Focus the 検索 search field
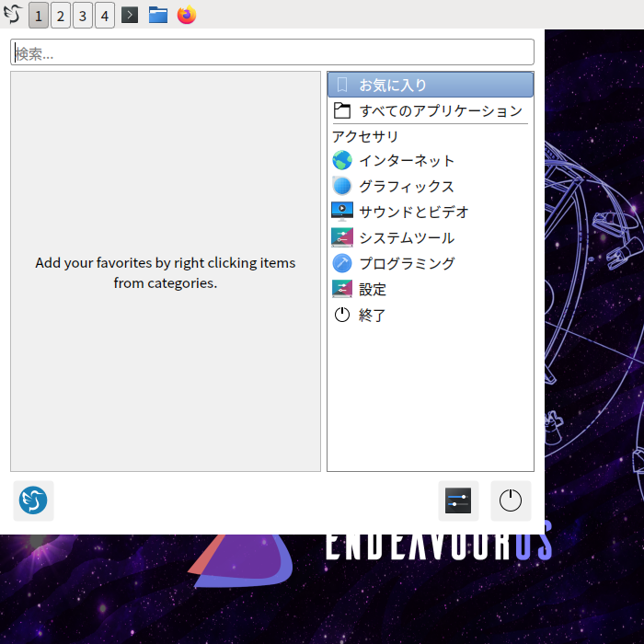Screen dimensions: 644x644 [272, 52]
